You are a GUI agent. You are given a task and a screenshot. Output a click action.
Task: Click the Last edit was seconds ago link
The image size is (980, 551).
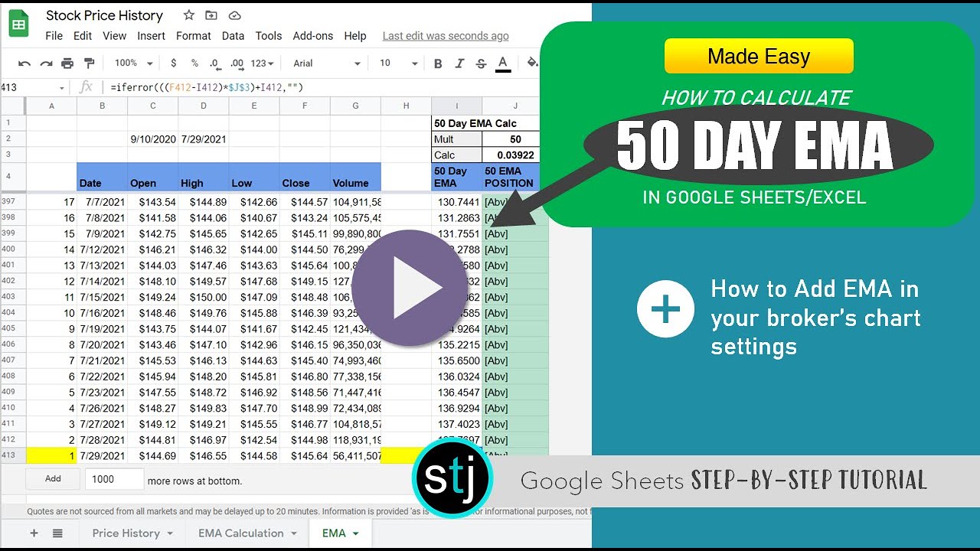point(446,36)
